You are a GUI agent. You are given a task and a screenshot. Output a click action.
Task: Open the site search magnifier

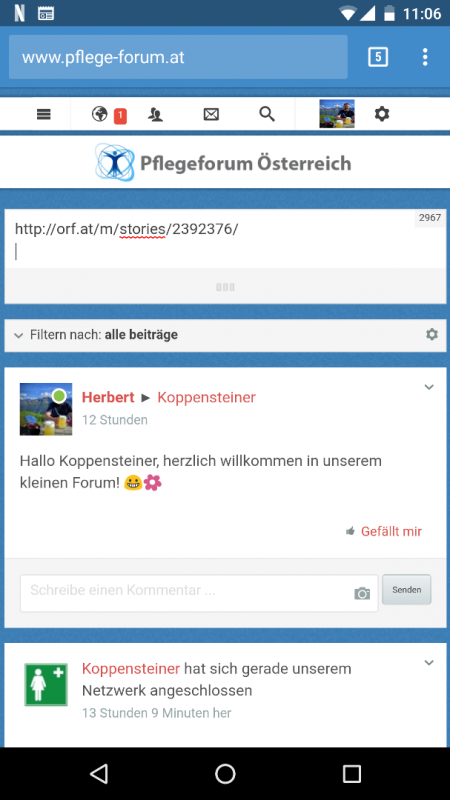tap(267, 114)
